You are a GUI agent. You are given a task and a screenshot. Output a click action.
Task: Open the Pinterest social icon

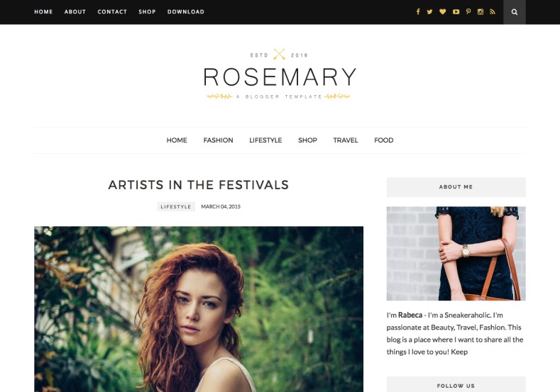coord(468,12)
